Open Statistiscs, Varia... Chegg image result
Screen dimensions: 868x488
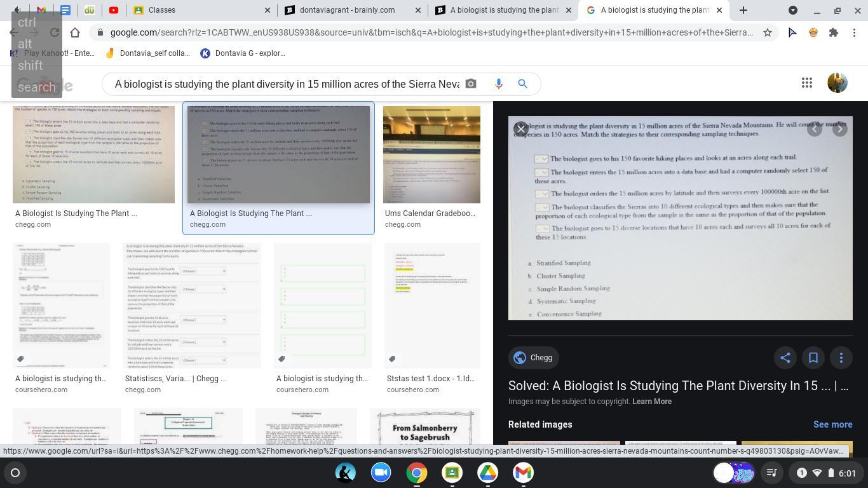pyautogui.click(x=191, y=305)
